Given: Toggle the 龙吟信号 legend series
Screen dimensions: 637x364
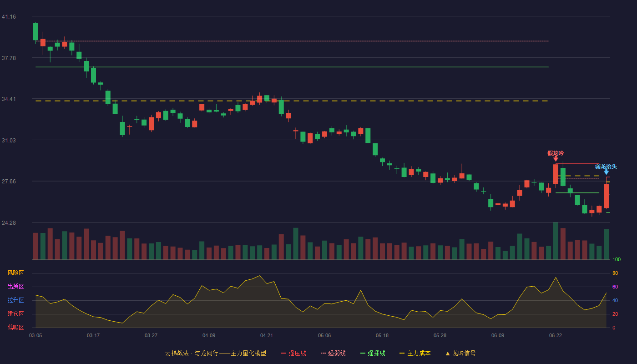Looking at the screenshot, I should [460, 353].
